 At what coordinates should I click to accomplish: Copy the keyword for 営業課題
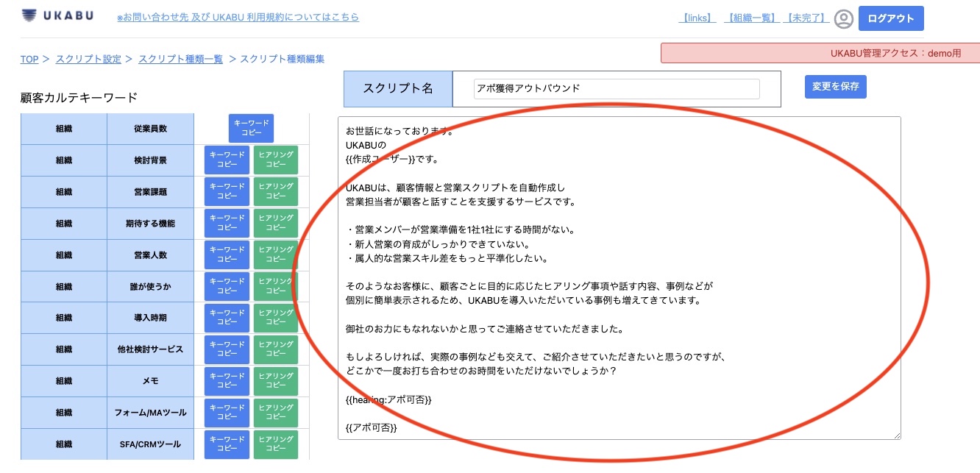click(227, 192)
